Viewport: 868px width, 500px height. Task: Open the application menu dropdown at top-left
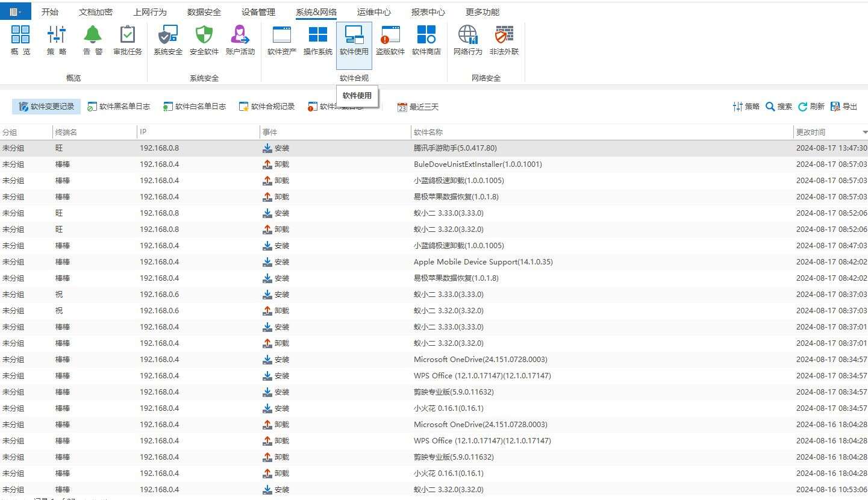[15, 11]
